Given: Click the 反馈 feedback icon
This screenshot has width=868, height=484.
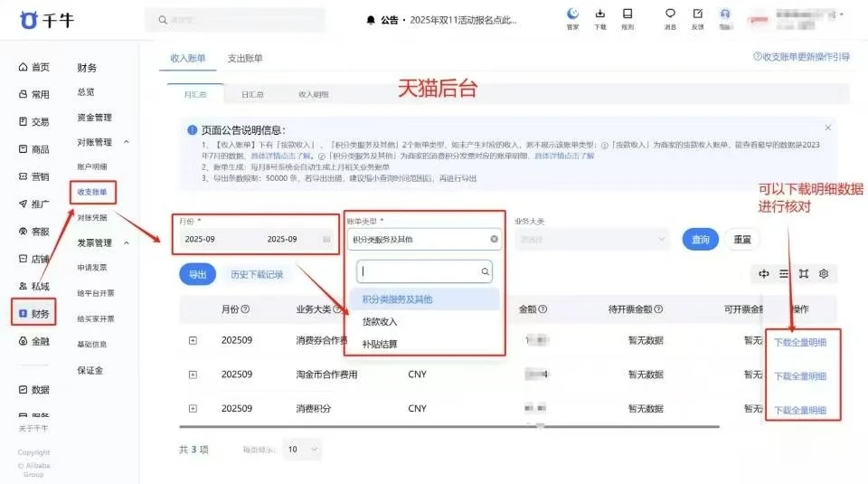Looking at the screenshot, I should (697, 14).
